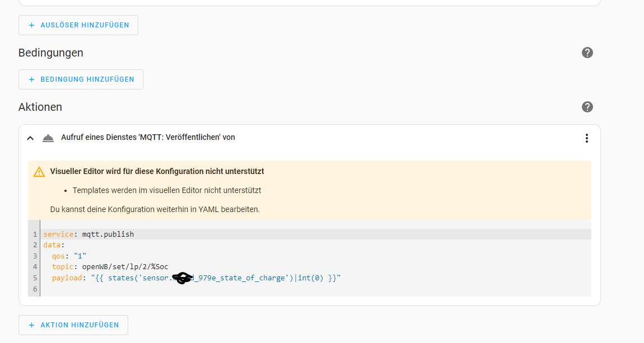
Task: Click line number 5 in the editor gutter
Action: 35,278
